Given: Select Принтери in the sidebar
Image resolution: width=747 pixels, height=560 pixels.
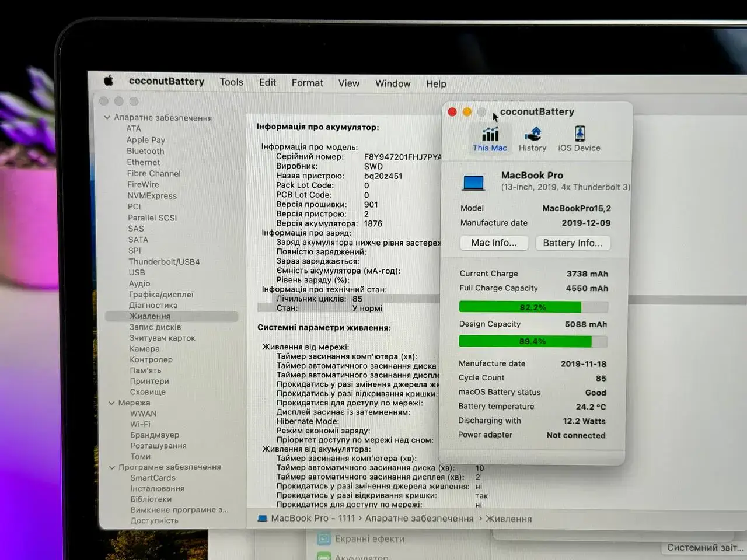Looking at the screenshot, I should coord(149,381).
